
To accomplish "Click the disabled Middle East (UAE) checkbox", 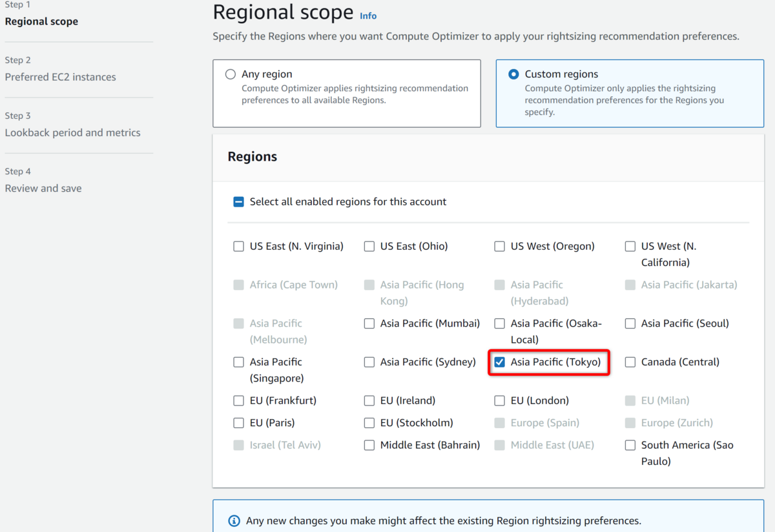I will 499,445.
